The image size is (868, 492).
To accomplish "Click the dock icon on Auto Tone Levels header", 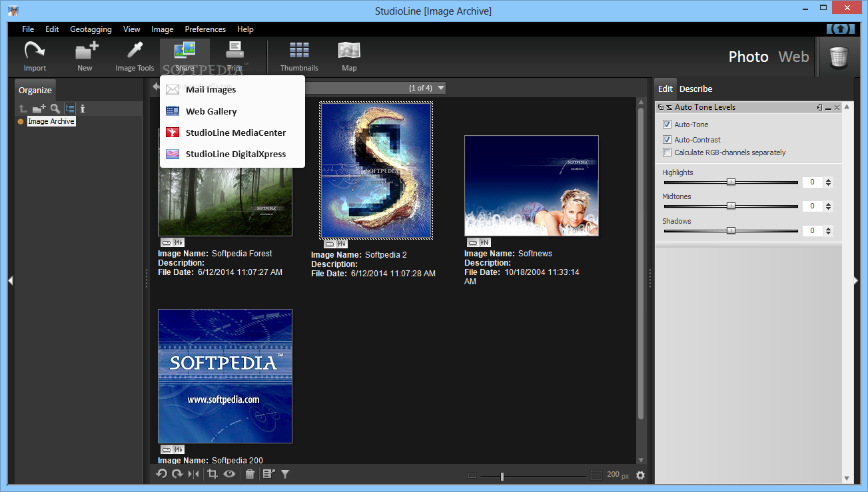I will (x=819, y=107).
